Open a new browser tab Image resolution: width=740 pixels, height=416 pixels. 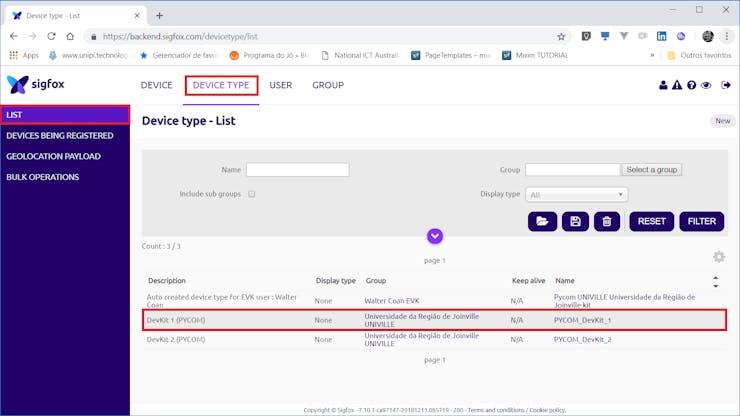[x=160, y=16]
